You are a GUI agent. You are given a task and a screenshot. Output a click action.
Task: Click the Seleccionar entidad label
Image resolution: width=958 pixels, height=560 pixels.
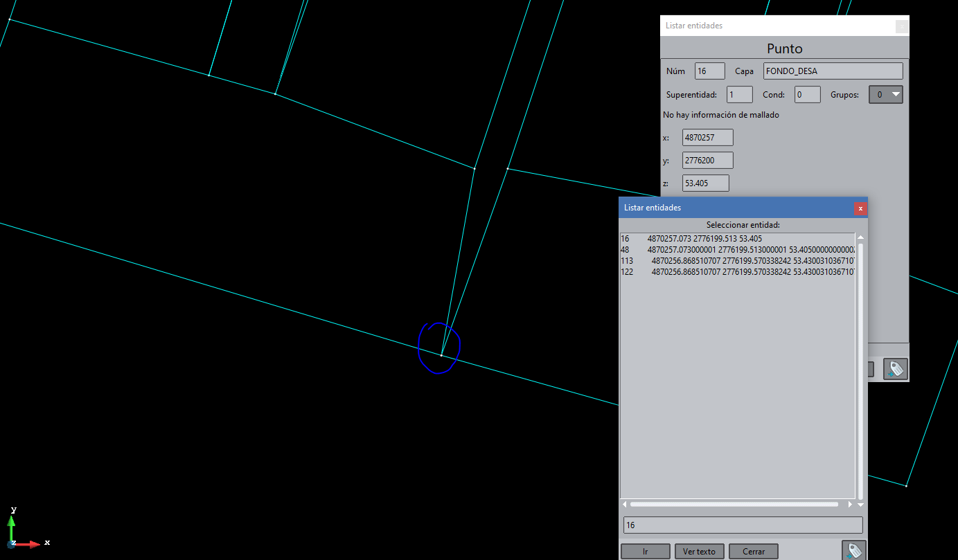tap(743, 225)
